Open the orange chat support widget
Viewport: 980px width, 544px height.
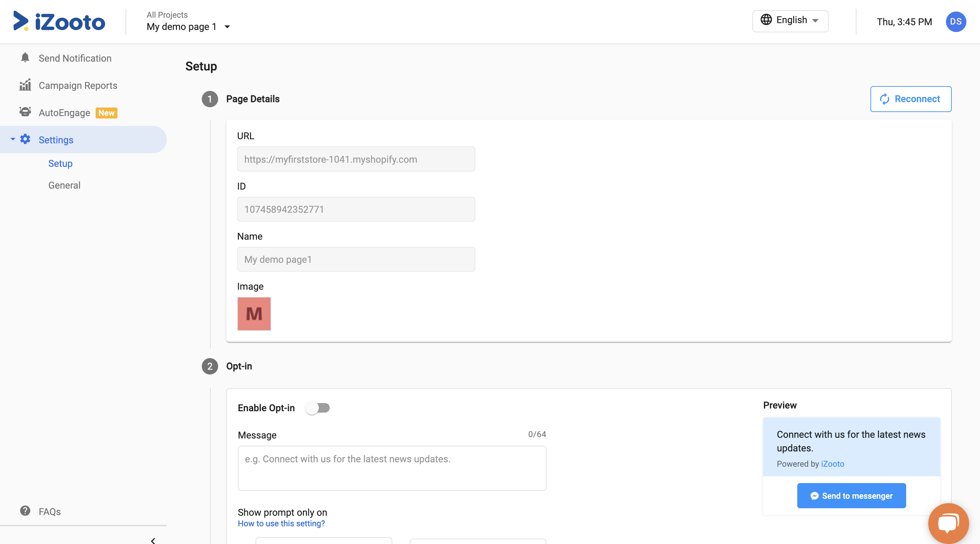[948, 524]
